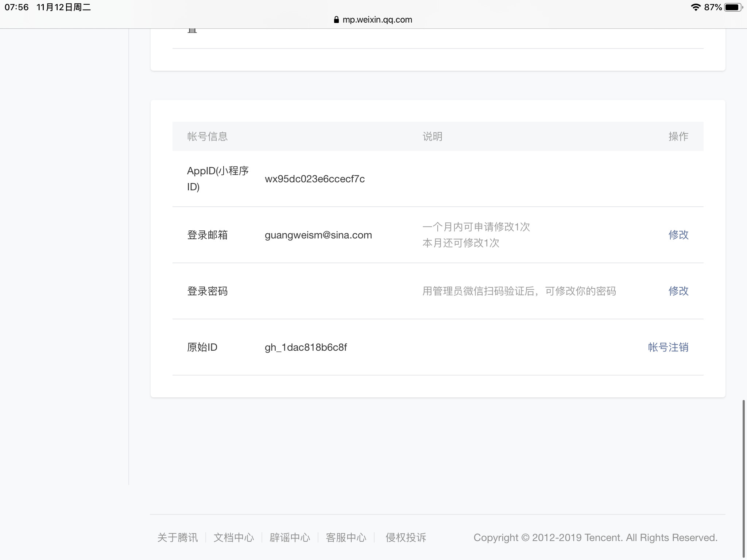Click the email guangweism@sina.com text

click(x=318, y=235)
